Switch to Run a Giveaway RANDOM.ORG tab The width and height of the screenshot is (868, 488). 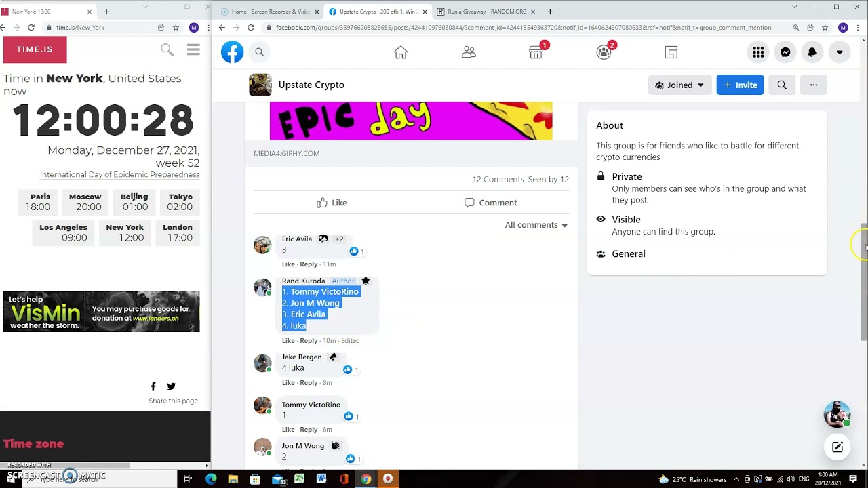pos(487,12)
